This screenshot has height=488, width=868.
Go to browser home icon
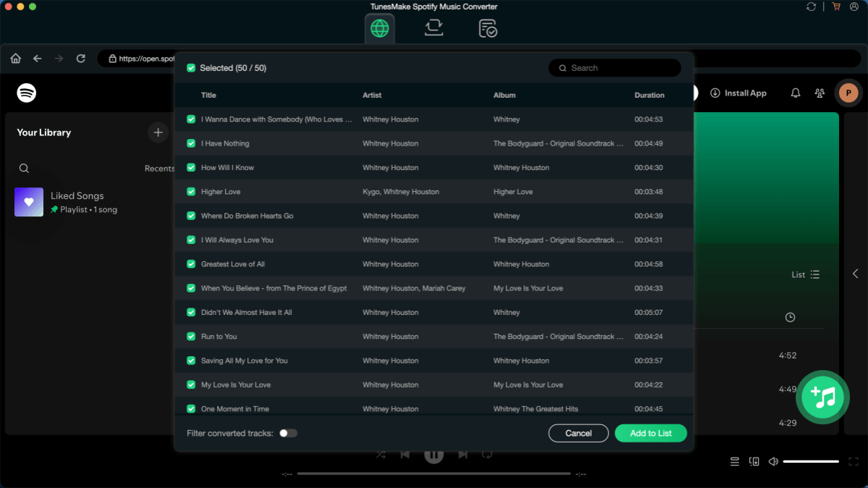(x=15, y=59)
